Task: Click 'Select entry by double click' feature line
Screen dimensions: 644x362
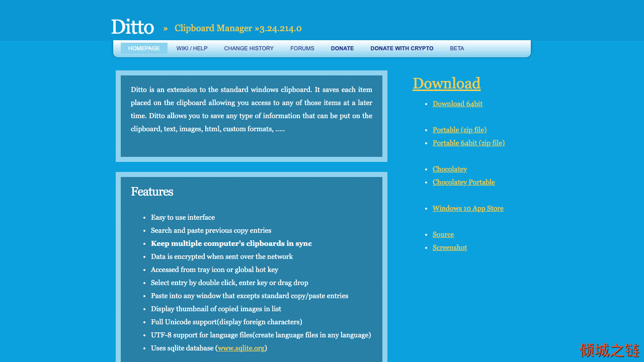Action: click(229, 283)
